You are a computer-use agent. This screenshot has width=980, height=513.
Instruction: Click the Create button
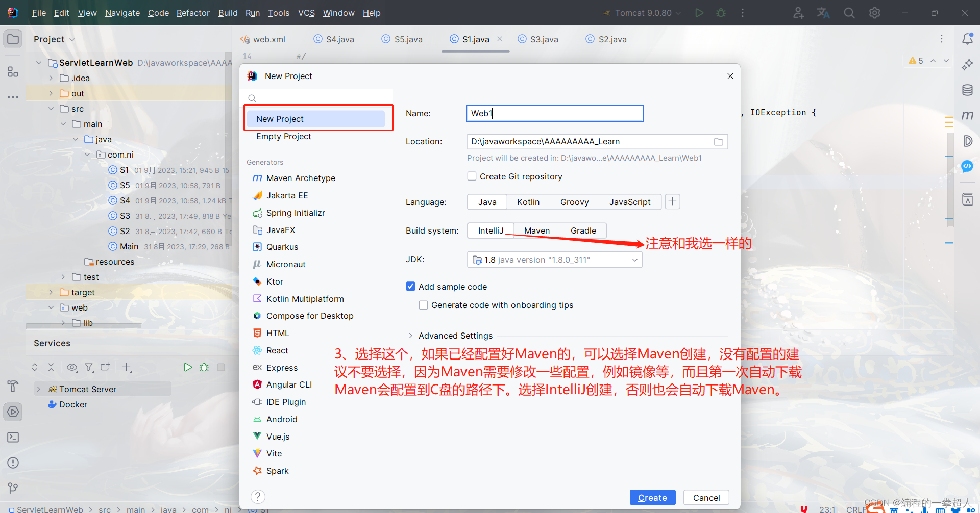[652, 497]
